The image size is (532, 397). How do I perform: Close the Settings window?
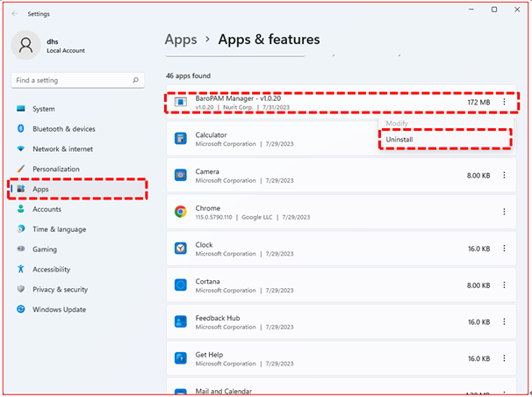pyautogui.click(x=517, y=10)
